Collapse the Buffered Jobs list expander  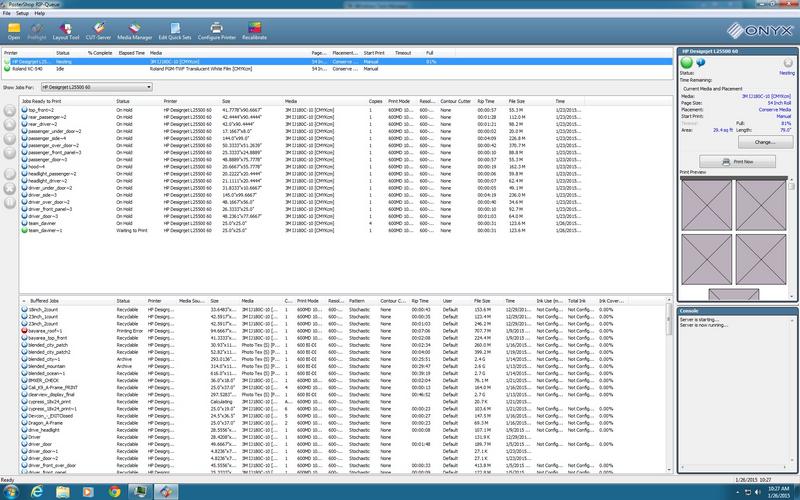(x=24, y=301)
